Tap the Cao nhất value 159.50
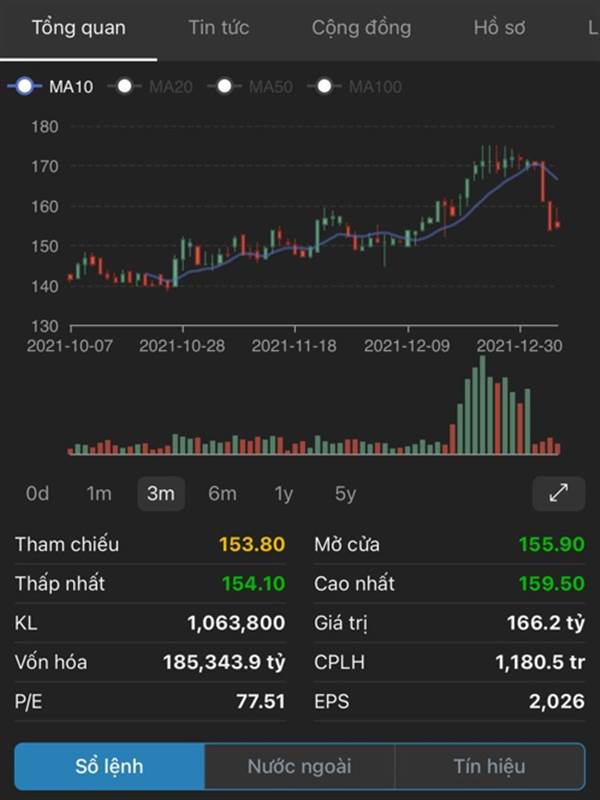 (552, 583)
